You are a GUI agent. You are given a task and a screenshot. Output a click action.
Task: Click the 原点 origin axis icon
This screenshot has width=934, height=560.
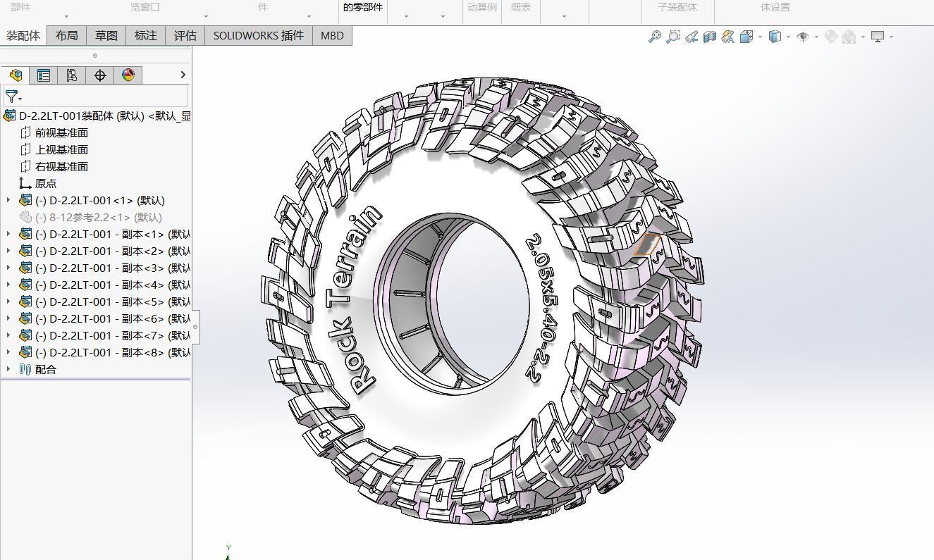pyautogui.click(x=25, y=183)
